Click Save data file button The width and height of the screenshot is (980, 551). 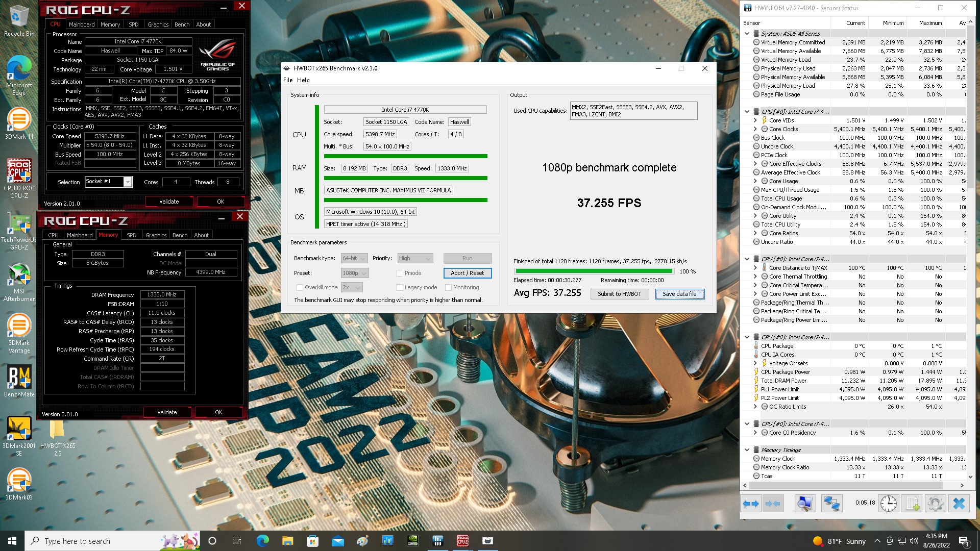click(679, 294)
